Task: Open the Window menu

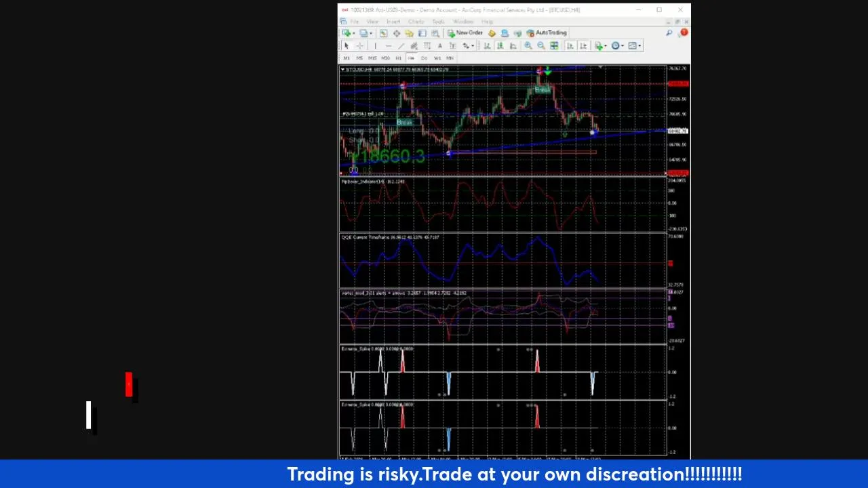Action: pos(463,22)
